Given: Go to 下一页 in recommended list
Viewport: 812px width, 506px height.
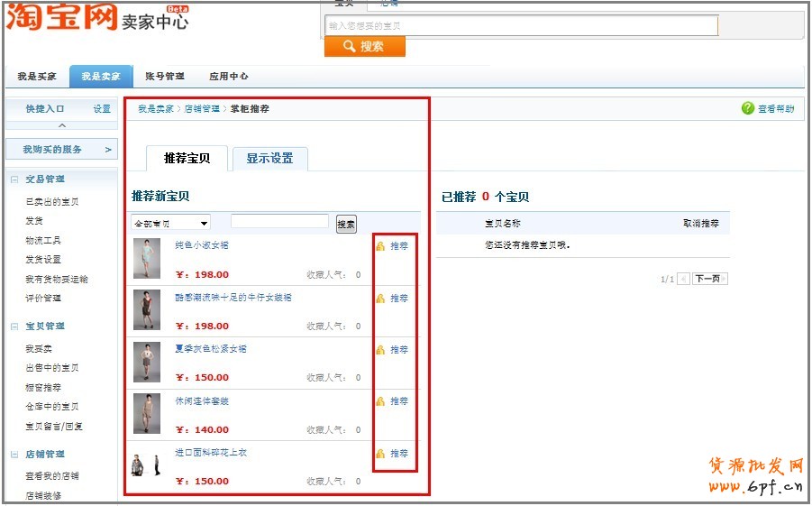Looking at the screenshot, I should pyautogui.click(x=709, y=279).
